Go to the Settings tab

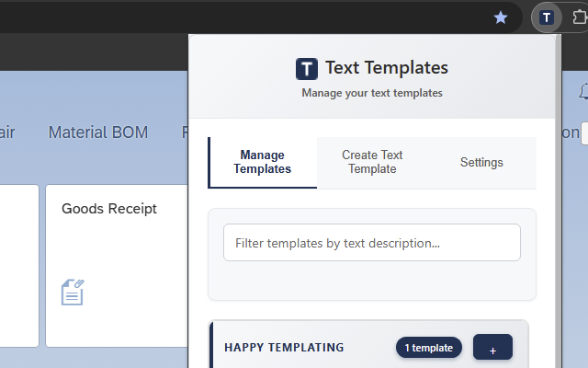click(481, 162)
